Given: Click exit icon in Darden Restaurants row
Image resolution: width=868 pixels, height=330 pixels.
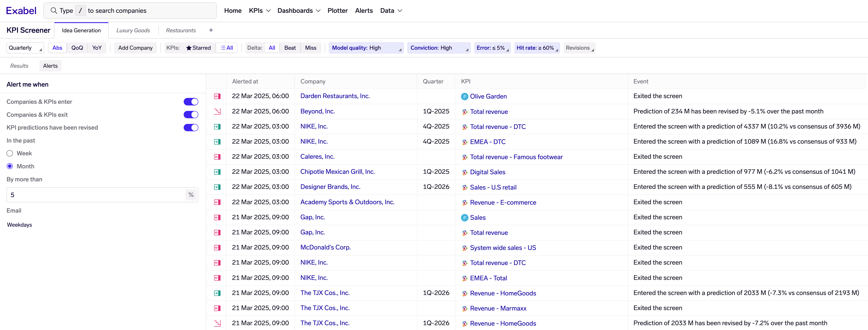Looking at the screenshot, I should coord(217,96).
